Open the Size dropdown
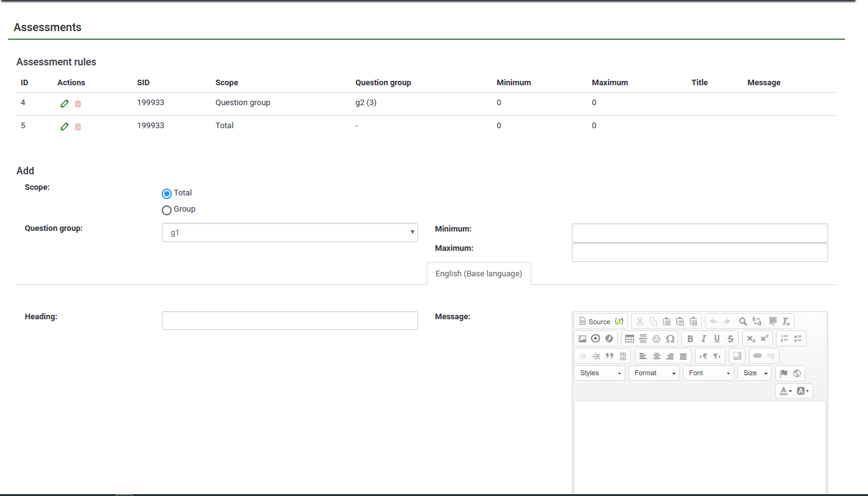The height and width of the screenshot is (496, 868). [754, 373]
